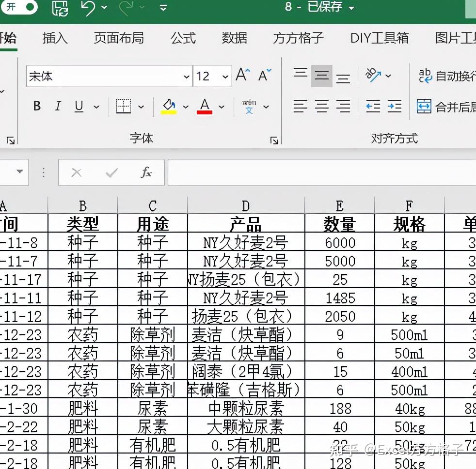
Task: Switch to the 页面布局 tab
Action: tap(119, 38)
